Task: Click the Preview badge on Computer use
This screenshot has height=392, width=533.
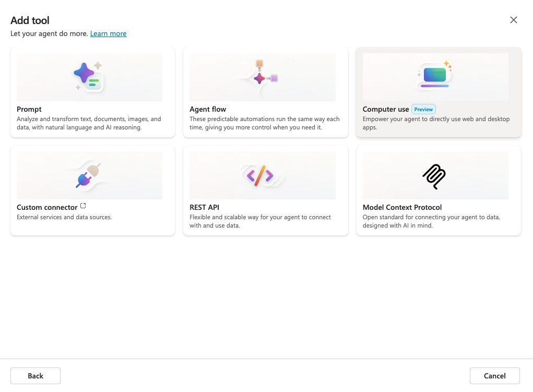Action: 423,109
